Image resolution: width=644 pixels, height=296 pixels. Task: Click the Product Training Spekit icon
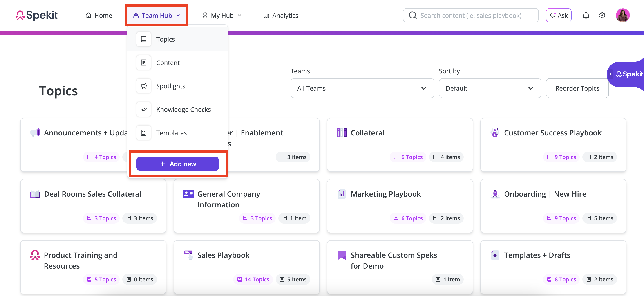[x=35, y=255]
